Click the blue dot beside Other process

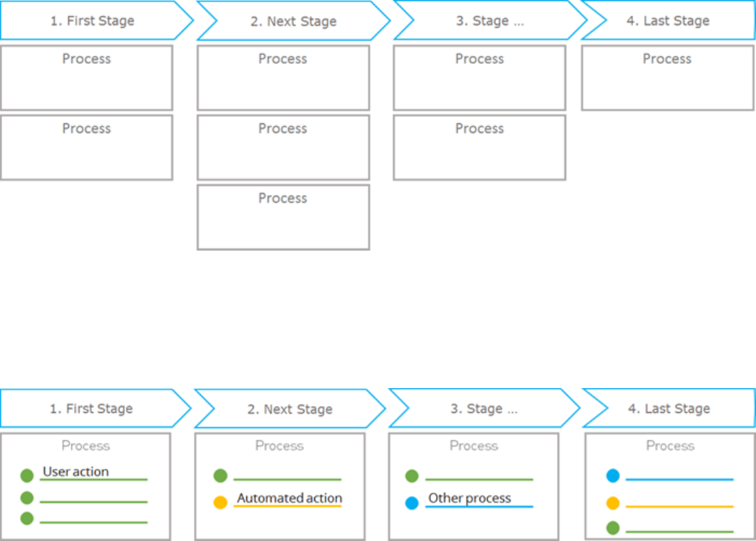pos(412,503)
